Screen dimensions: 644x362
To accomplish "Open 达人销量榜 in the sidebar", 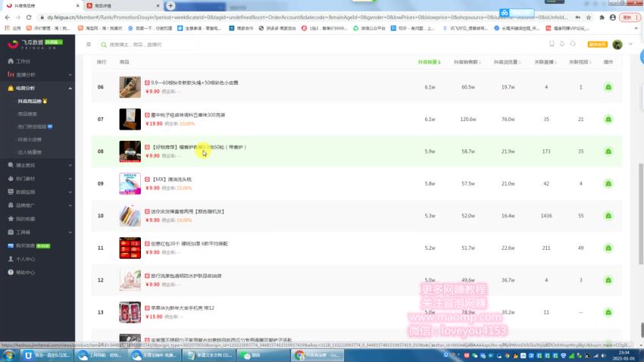I will tap(30, 152).
